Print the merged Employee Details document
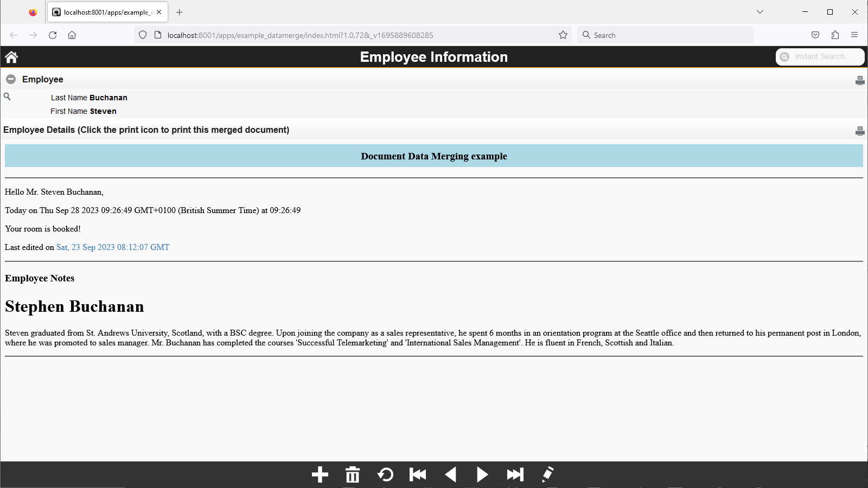868x488 pixels. [x=859, y=131]
